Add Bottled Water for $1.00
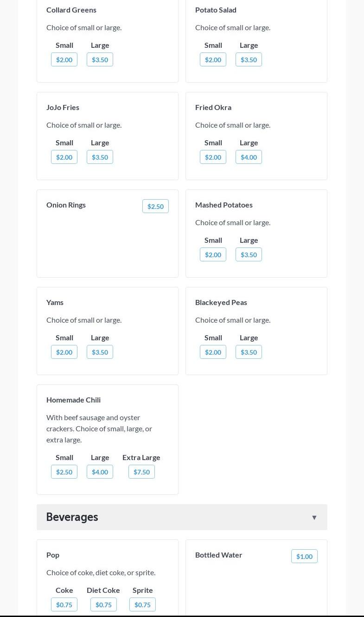The width and height of the screenshot is (364, 617). point(304,556)
